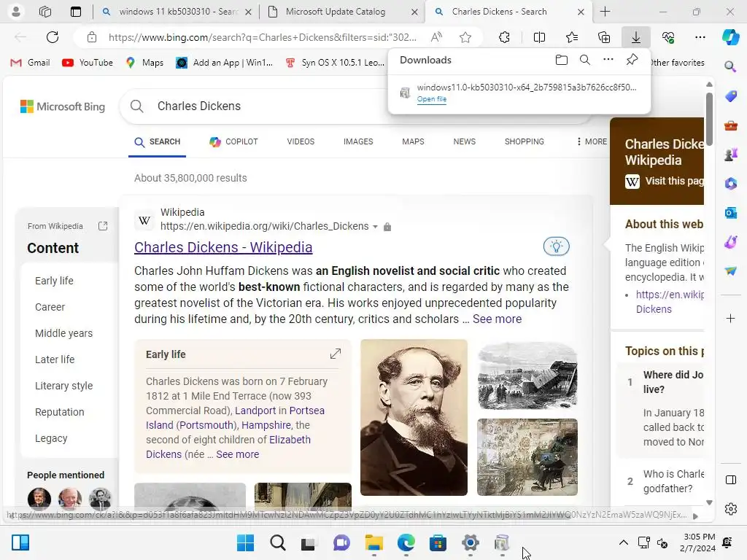
Task: Open sidebar Shopping tag icon
Action: 730,96
